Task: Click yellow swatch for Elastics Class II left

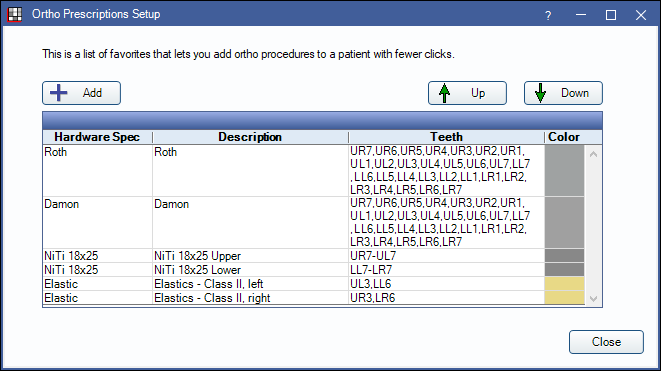Action: (564, 284)
